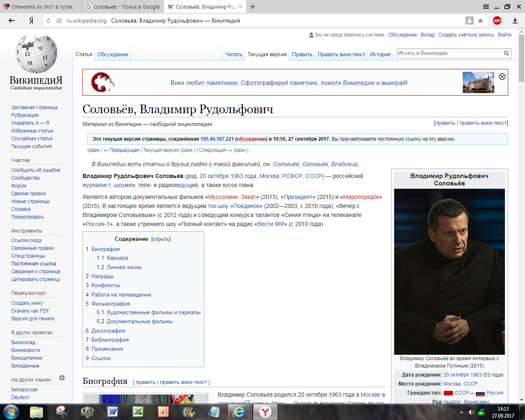
Task: Close the Wiki Loves Monuments banner
Action: click(502, 77)
